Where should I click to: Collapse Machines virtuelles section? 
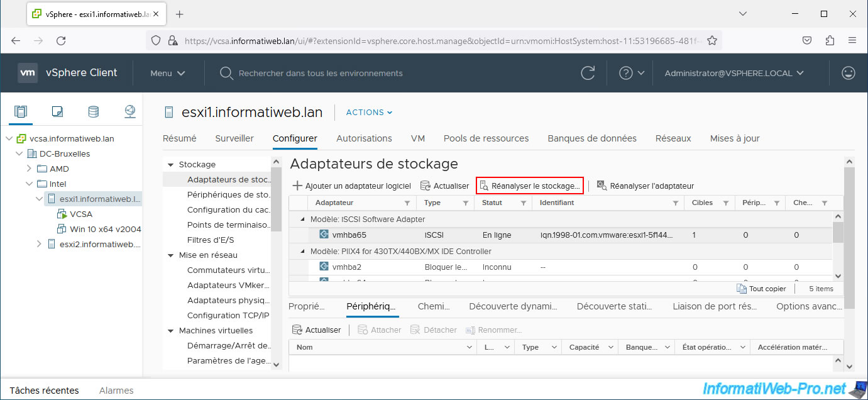pyautogui.click(x=170, y=331)
